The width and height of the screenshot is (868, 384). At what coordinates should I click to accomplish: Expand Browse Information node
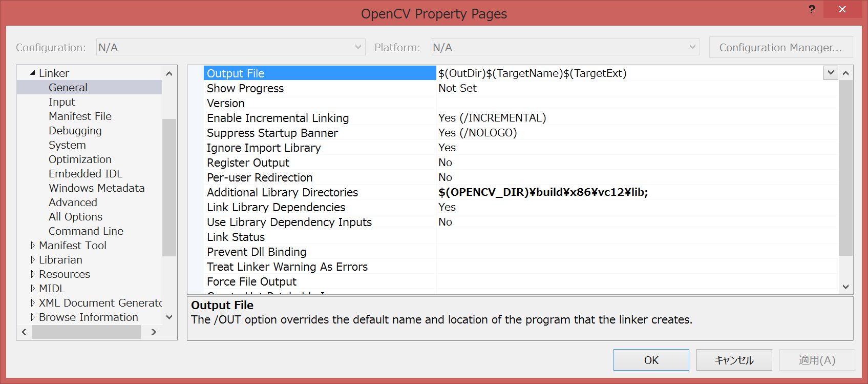pyautogui.click(x=33, y=317)
